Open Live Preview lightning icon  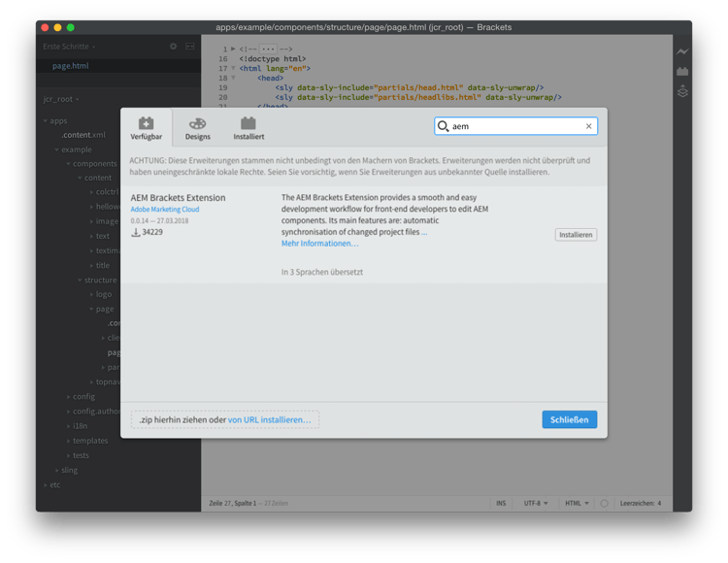coord(682,51)
